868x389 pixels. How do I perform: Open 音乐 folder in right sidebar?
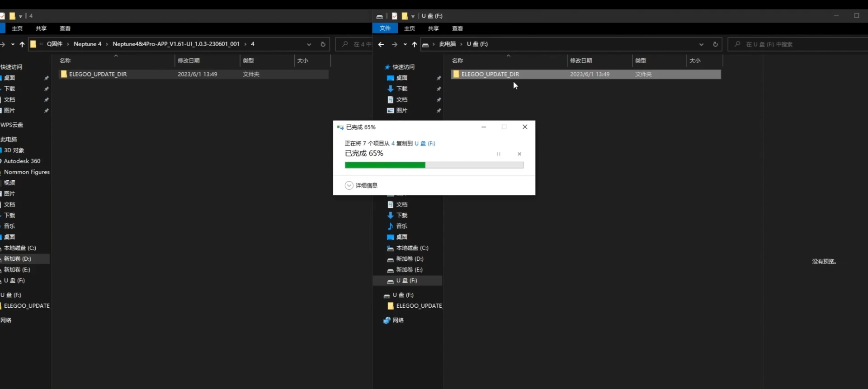click(401, 226)
